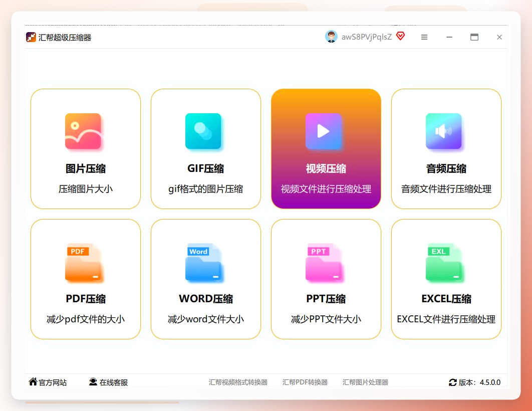Screen dimensions: 532x411
Task: Open 视频压缩 title
Action: tap(326, 168)
